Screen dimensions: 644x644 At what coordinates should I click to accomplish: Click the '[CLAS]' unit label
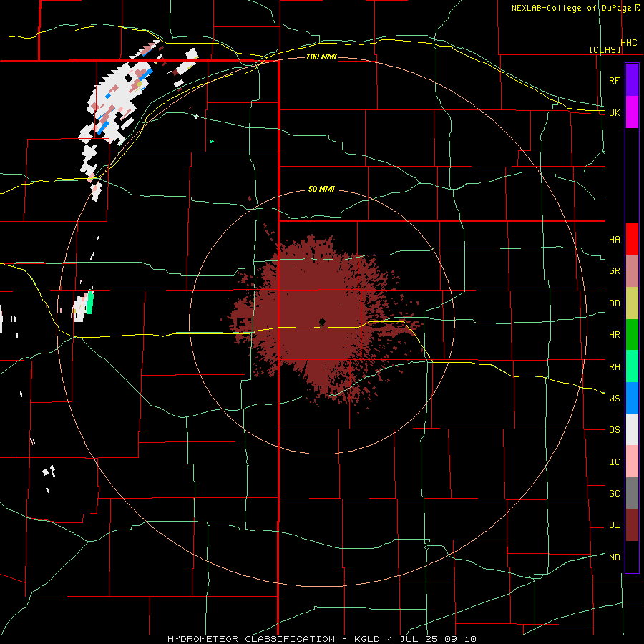tap(605, 49)
